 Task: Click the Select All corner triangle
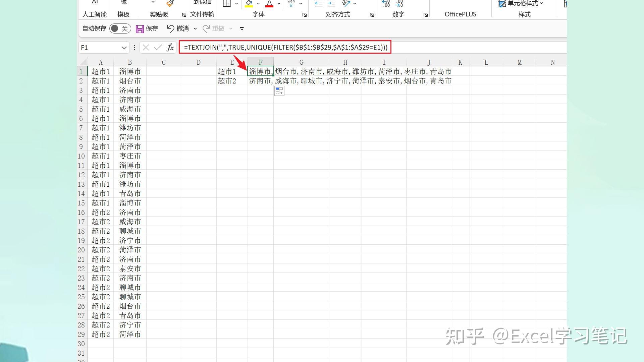(83, 62)
